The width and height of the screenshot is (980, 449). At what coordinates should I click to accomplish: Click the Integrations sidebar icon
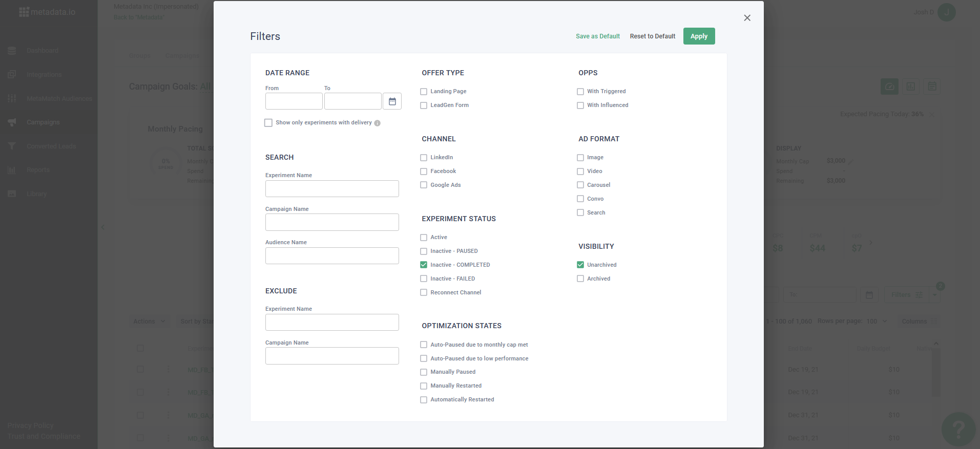12,75
